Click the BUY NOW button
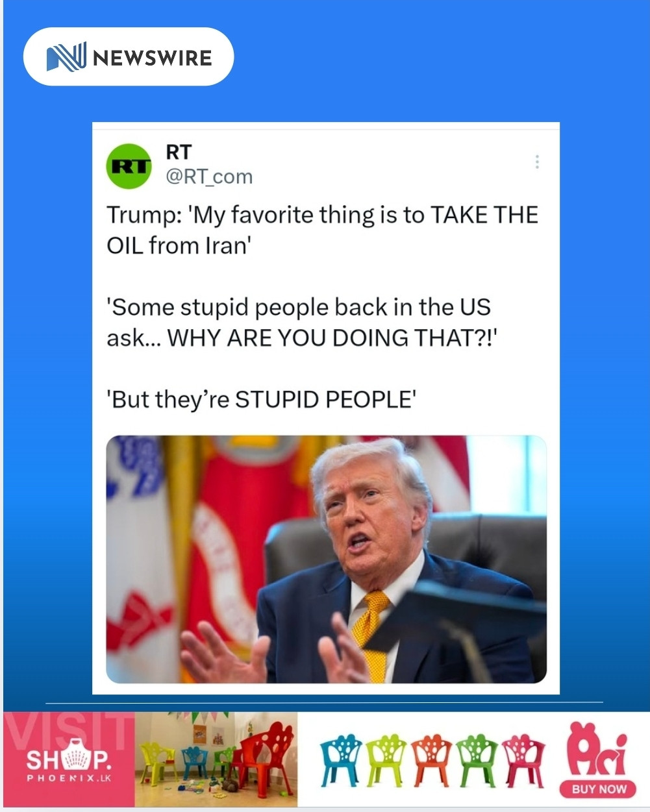 click(x=598, y=789)
